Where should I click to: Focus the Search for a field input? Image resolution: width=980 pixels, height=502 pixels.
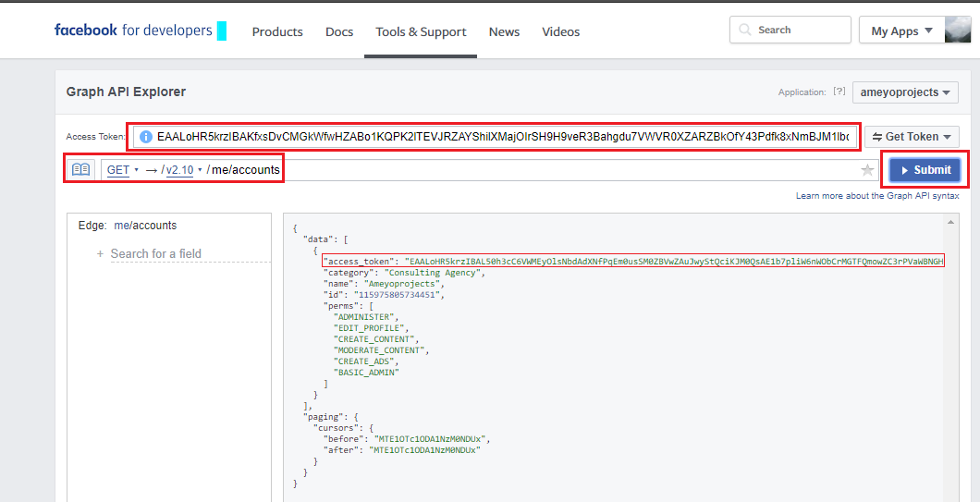coord(190,254)
